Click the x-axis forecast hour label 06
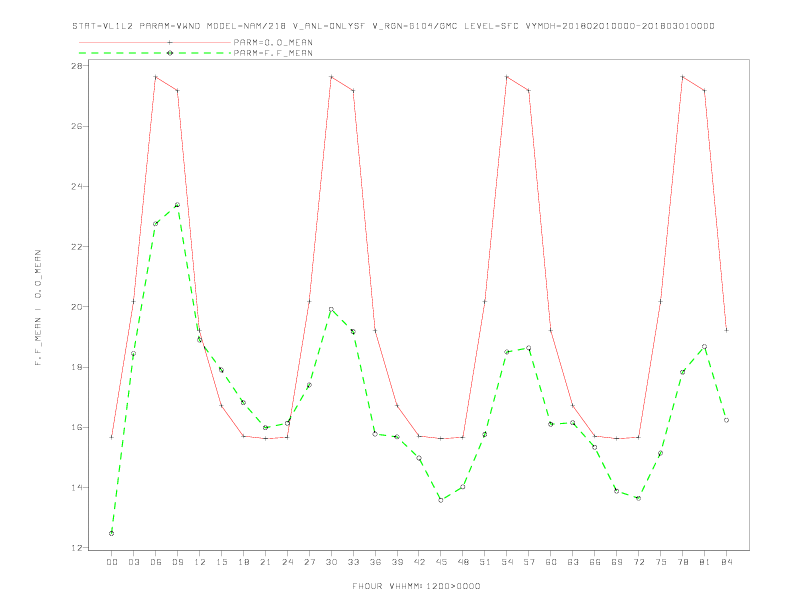The width and height of the screenshot is (792, 612). tap(156, 562)
